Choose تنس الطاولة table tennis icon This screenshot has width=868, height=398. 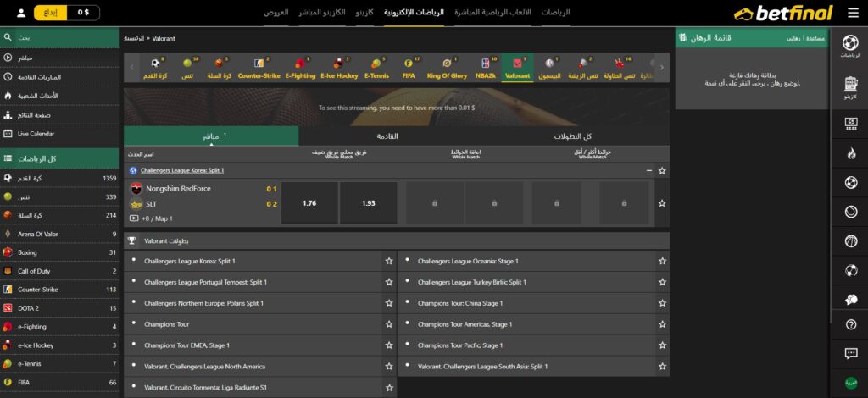619,68
